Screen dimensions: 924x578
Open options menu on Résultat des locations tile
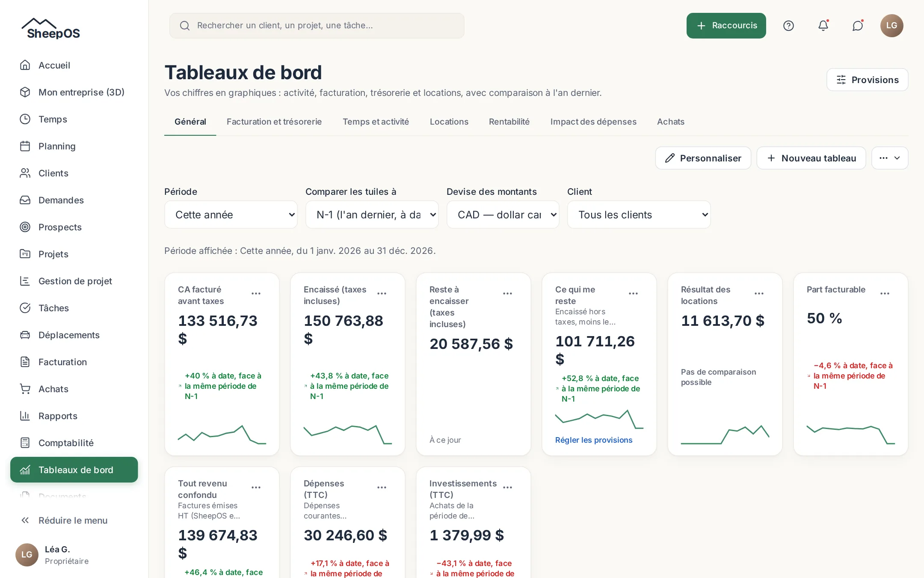tap(759, 293)
